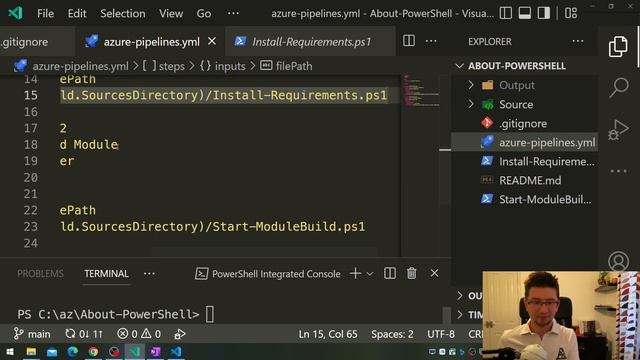Open the Windows Start menu
Image resolution: width=640 pixels, height=360 pixels.
(x=9, y=351)
